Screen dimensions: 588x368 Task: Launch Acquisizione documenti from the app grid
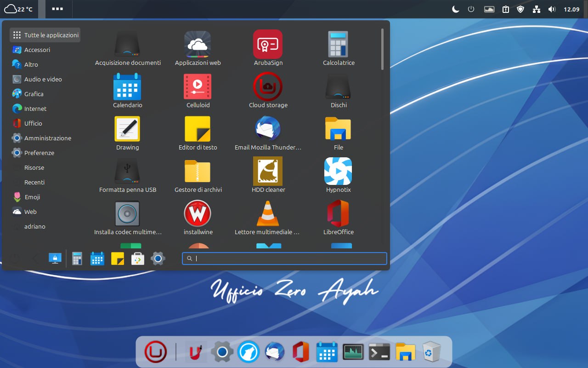[127, 49]
